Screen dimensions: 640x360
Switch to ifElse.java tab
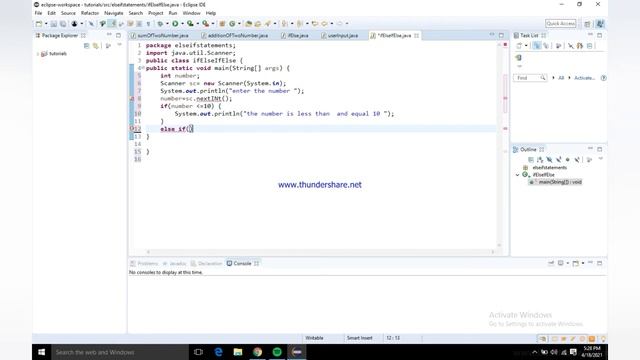[298, 36]
